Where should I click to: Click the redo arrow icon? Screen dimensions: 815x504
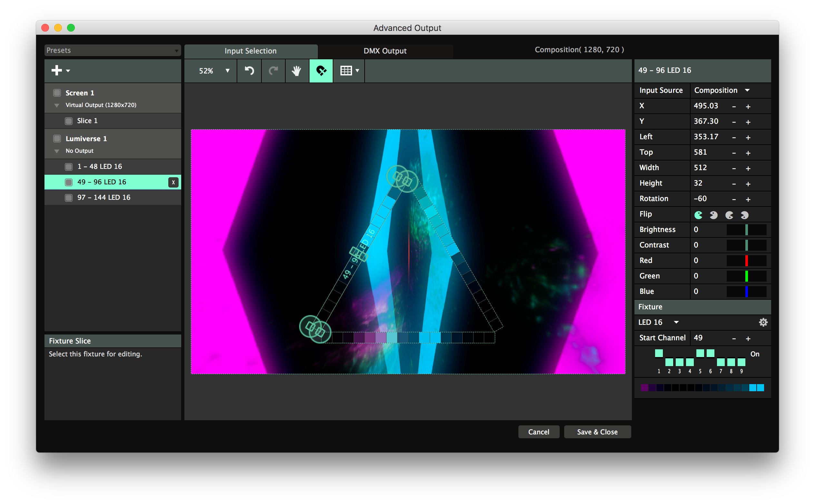pyautogui.click(x=273, y=71)
